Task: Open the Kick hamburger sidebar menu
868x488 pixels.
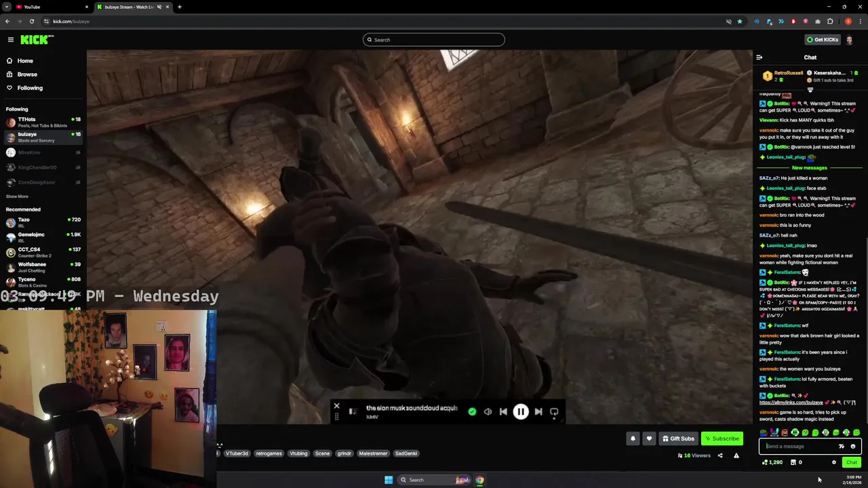Action: (11, 40)
